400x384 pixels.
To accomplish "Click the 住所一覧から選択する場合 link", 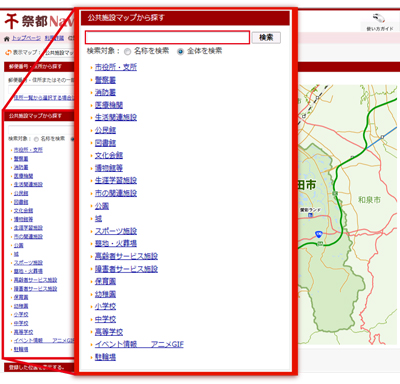I will 44,98.
